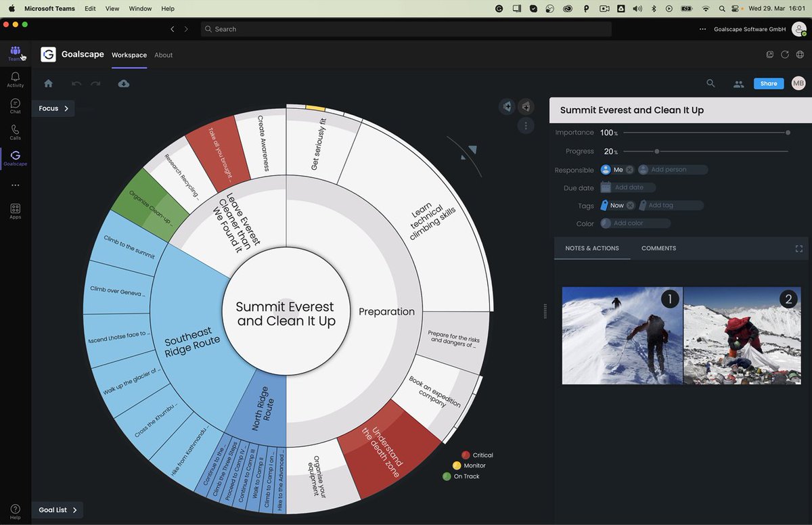Open the goal options three-dot menu
The height and width of the screenshot is (525, 812).
pos(526,126)
